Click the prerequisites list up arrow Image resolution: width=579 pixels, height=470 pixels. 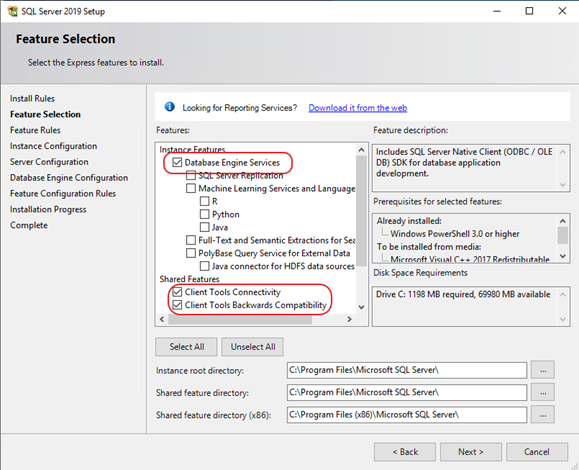point(563,221)
